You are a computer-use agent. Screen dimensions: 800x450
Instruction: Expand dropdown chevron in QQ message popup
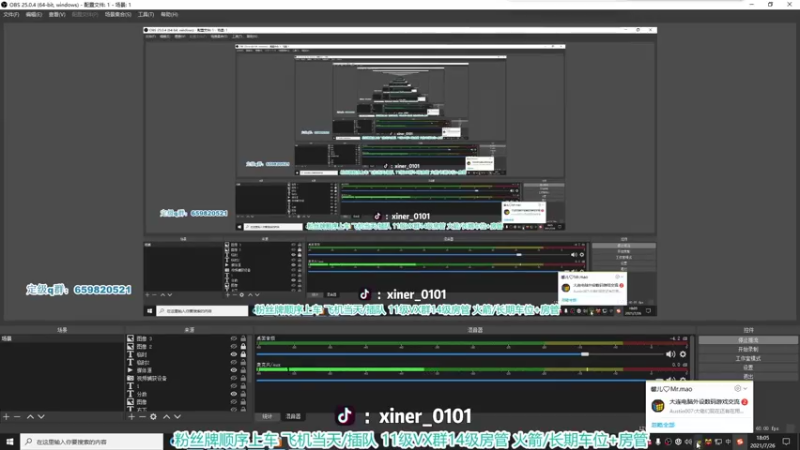(745, 389)
